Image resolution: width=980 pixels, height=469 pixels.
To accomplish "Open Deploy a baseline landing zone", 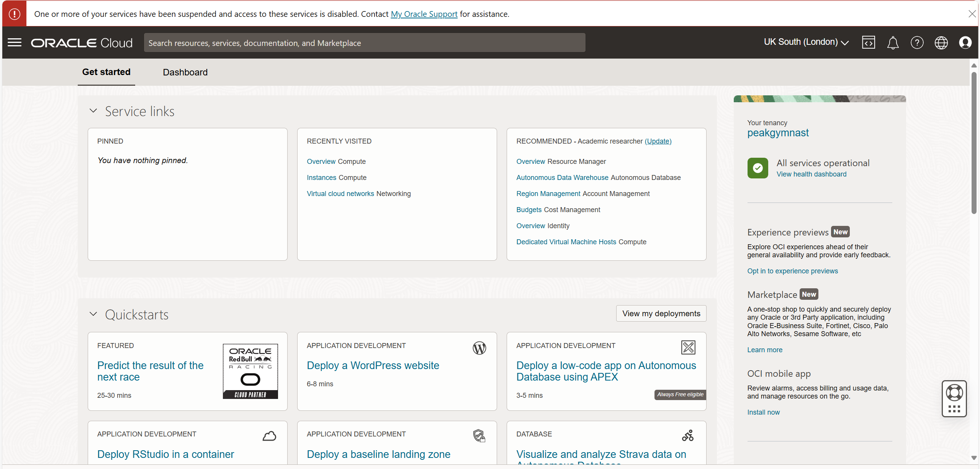I will (x=378, y=454).
